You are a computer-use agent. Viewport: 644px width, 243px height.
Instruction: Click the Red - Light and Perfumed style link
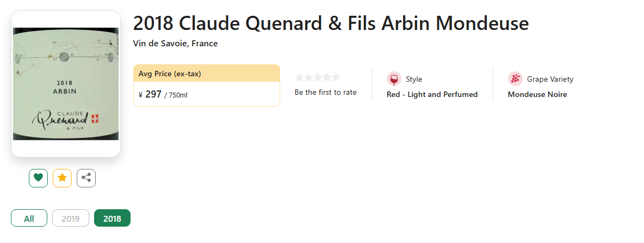click(x=432, y=94)
